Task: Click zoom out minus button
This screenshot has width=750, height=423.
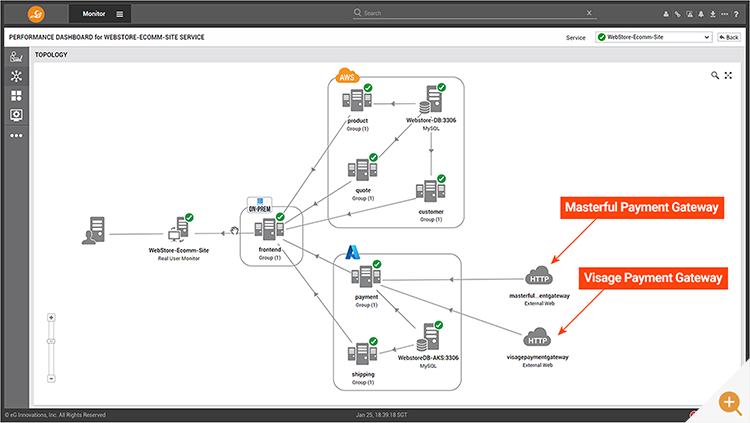Action: tap(51, 378)
